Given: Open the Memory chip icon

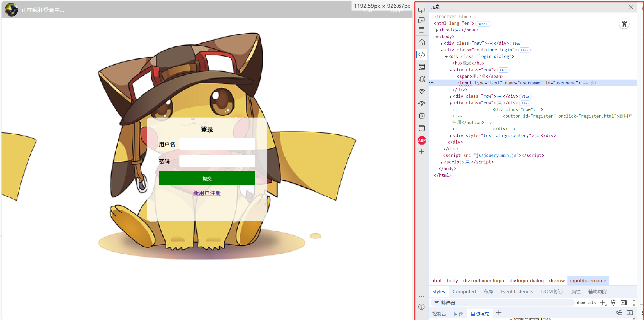Looking at the screenshot, I should tap(422, 116).
